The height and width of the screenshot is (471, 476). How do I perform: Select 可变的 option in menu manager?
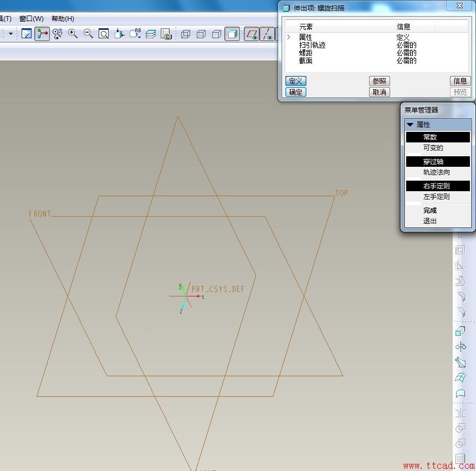pos(433,148)
